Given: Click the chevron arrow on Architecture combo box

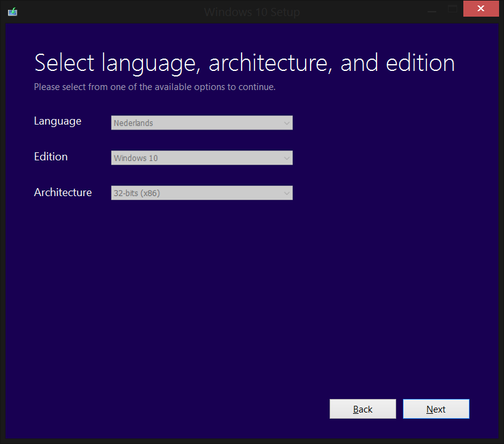Looking at the screenshot, I should click(x=287, y=194).
